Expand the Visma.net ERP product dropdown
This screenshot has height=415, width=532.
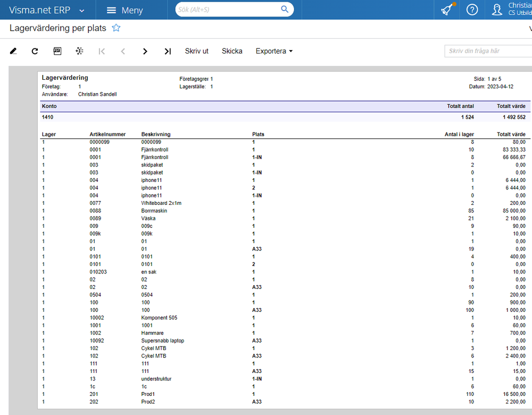click(x=82, y=11)
